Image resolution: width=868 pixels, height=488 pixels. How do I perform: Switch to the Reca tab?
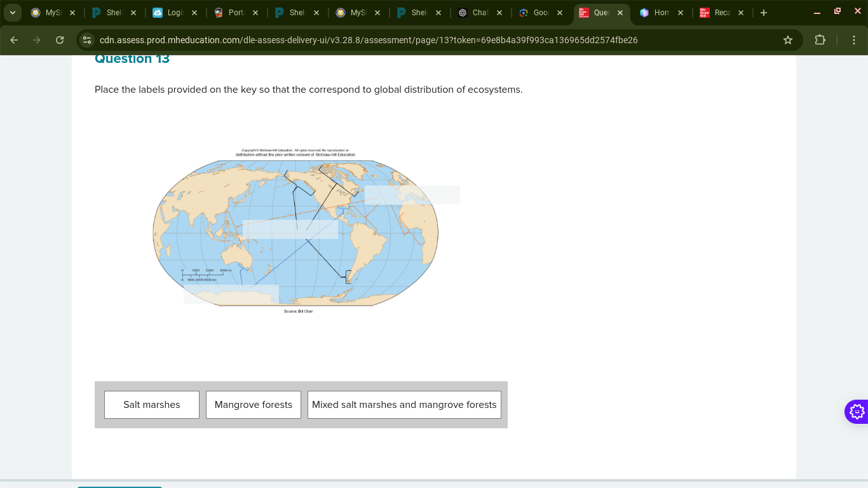pos(723,13)
